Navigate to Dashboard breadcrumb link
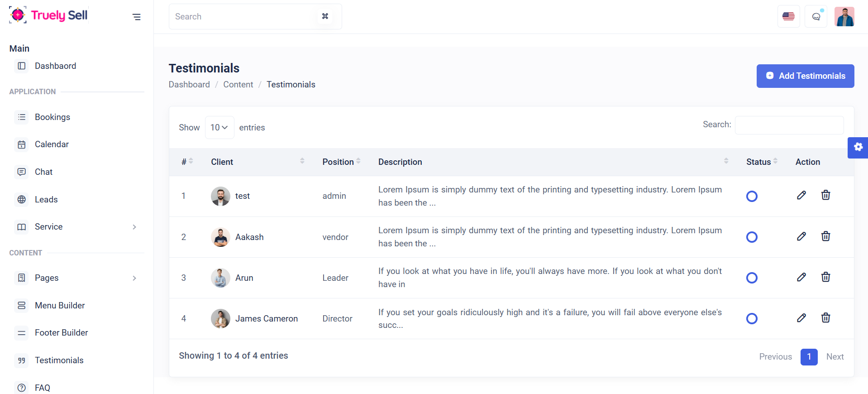Viewport: 868px width, 394px height. pyautogui.click(x=189, y=85)
